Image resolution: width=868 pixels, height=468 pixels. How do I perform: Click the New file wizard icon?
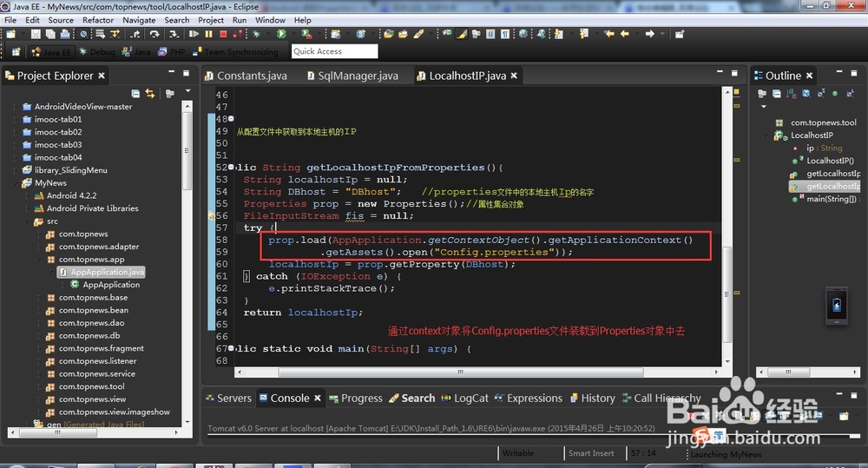pyautogui.click(x=11, y=35)
